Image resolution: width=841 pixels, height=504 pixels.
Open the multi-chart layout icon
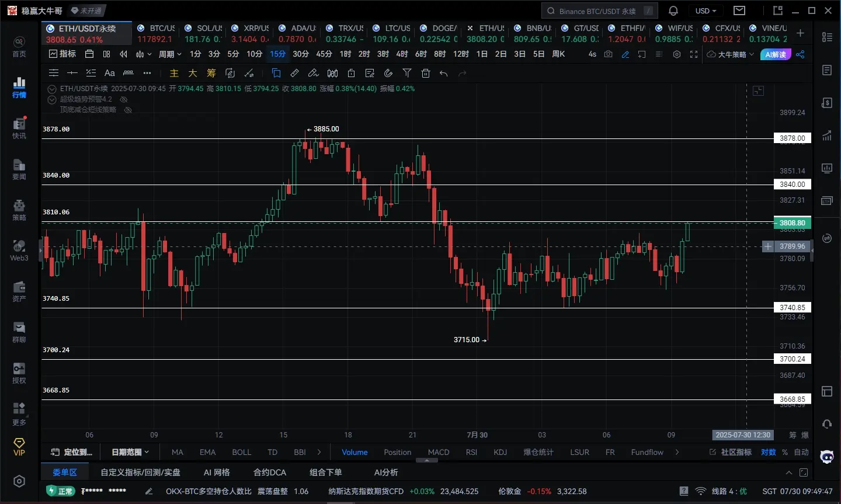pyautogui.click(x=106, y=54)
